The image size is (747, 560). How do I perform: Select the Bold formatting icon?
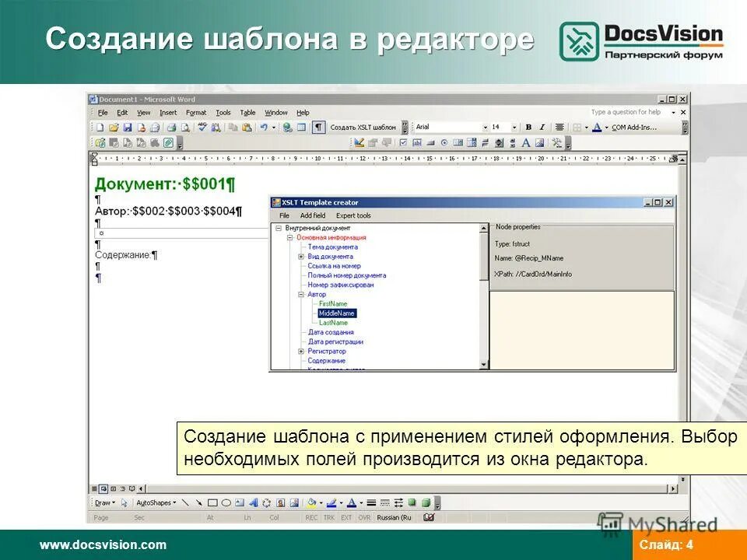tap(528, 125)
